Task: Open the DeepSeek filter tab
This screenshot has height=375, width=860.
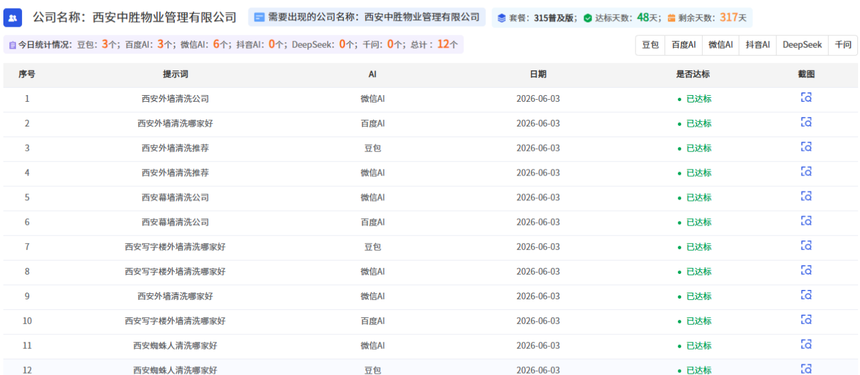Action: tap(802, 45)
